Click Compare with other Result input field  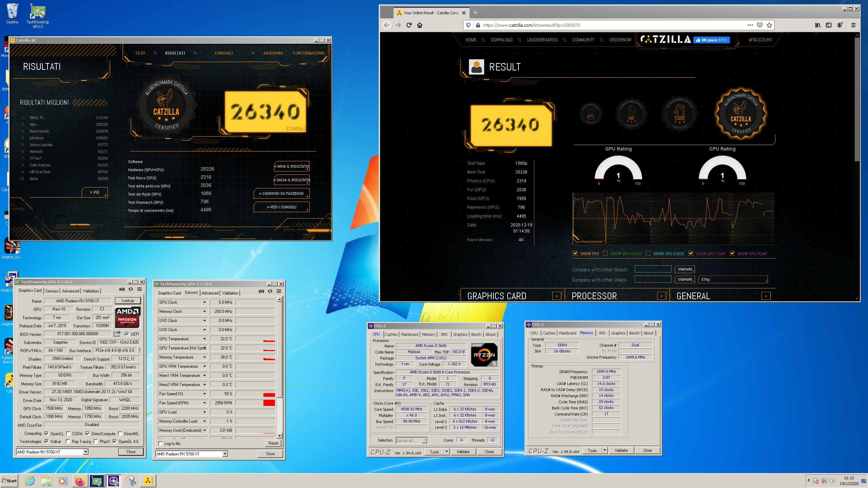coord(653,269)
